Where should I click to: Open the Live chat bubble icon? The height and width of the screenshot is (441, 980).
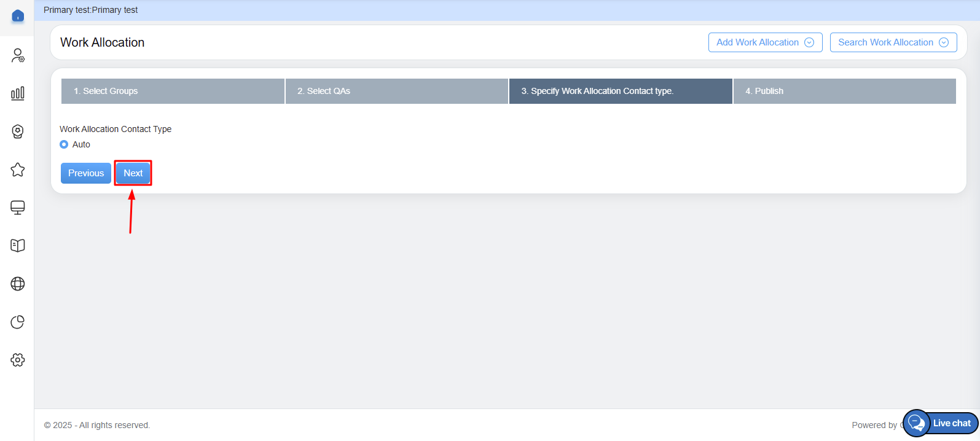point(916,423)
